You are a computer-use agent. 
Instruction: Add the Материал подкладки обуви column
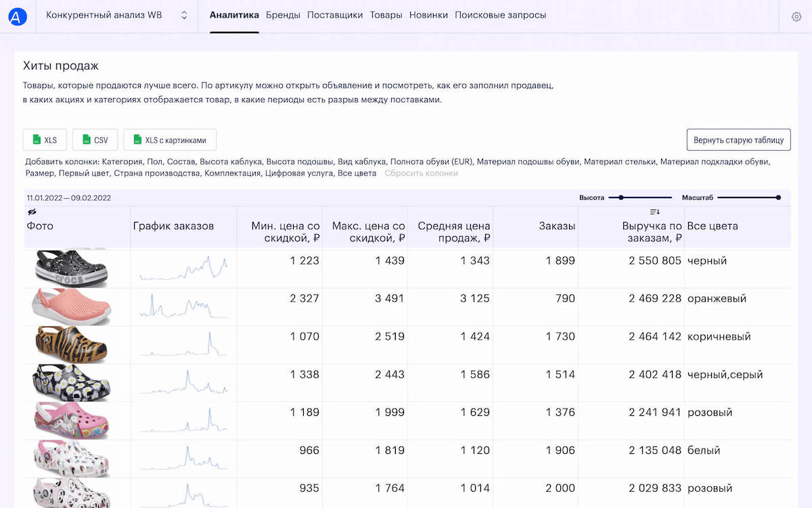pyautogui.click(x=715, y=162)
